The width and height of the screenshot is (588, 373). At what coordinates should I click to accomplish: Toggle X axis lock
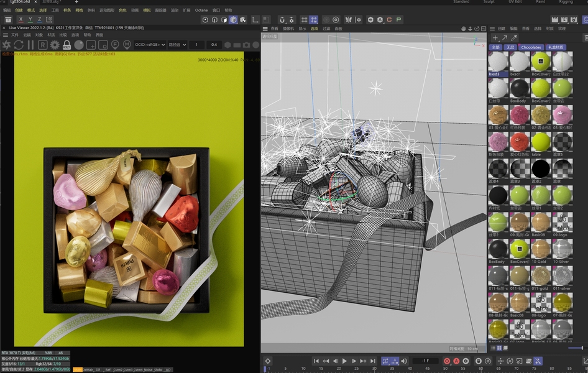click(x=21, y=19)
